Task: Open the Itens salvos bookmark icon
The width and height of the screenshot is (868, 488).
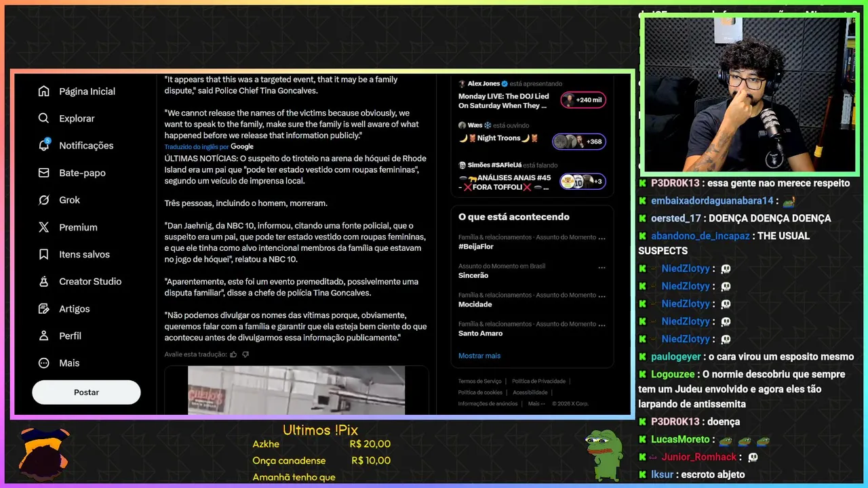Action: coord(44,254)
